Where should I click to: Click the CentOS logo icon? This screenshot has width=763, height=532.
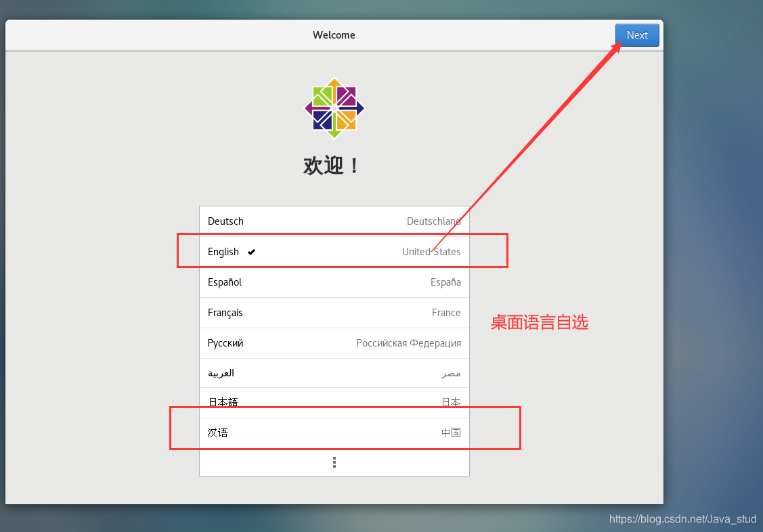coord(334,108)
